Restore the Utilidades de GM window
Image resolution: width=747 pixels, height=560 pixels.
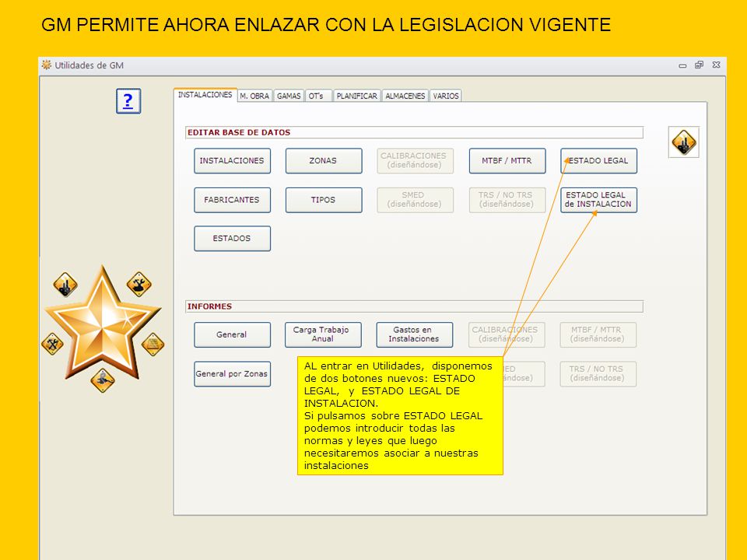coord(699,65)
